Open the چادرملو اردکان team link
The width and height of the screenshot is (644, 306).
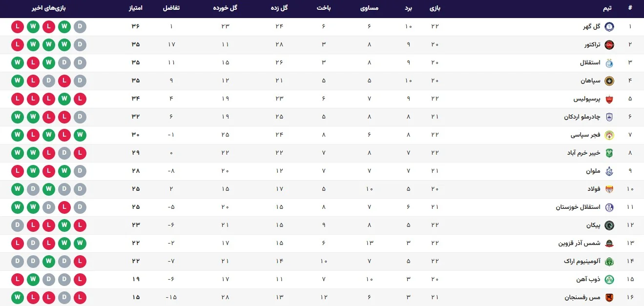582,117
